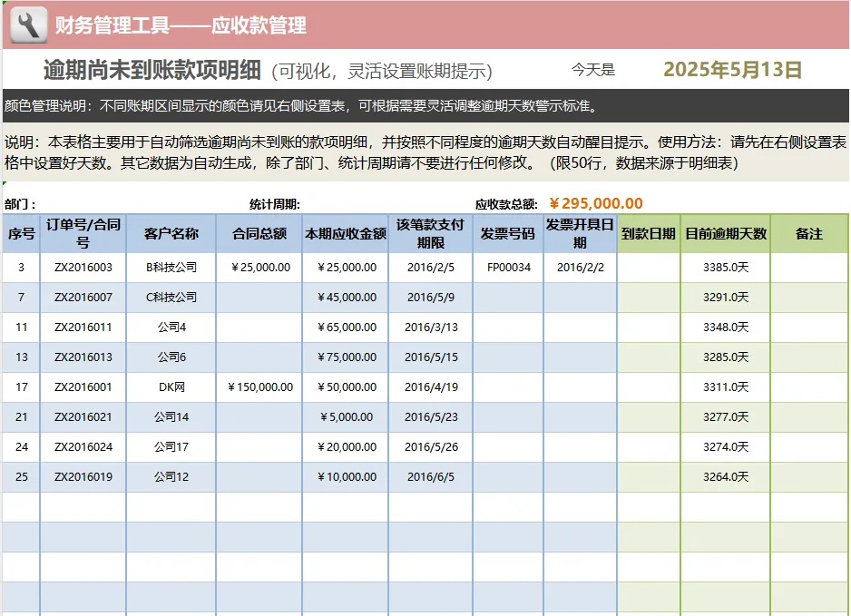Click the wrench tool icon in header
The image size is (851, 616).
click(x=29, y=24)
